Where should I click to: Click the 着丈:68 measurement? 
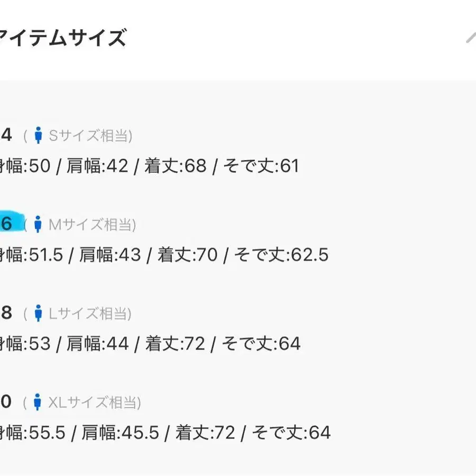coord(175,167)
